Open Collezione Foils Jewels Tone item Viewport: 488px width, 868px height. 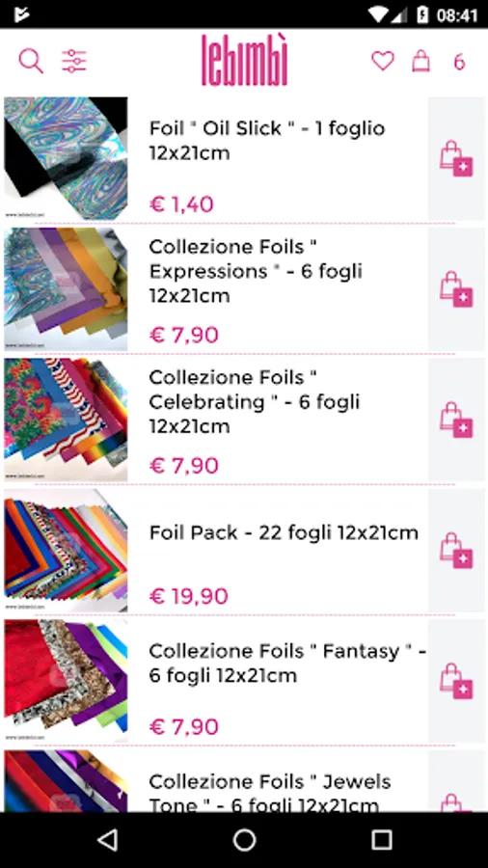pos(243,781)
